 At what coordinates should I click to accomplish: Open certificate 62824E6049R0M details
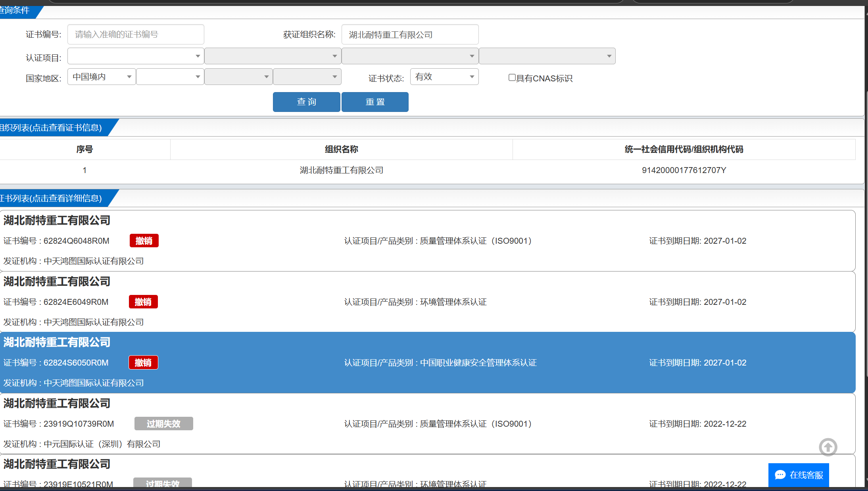[428, 302]
